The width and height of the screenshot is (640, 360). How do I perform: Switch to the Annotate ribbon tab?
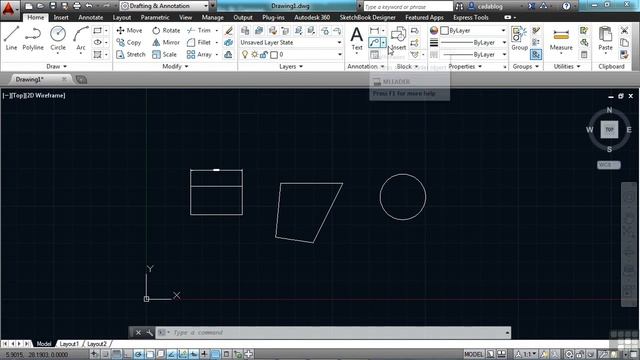91,18
